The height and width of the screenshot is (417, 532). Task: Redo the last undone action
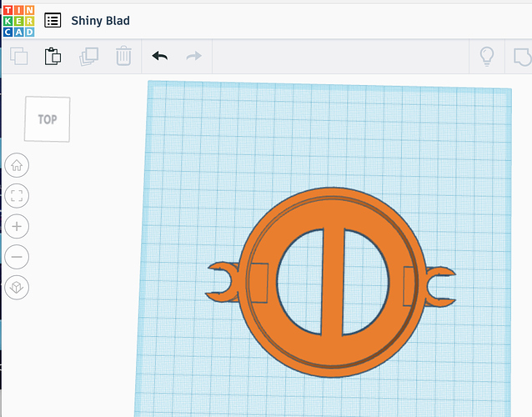coord(194,56)
